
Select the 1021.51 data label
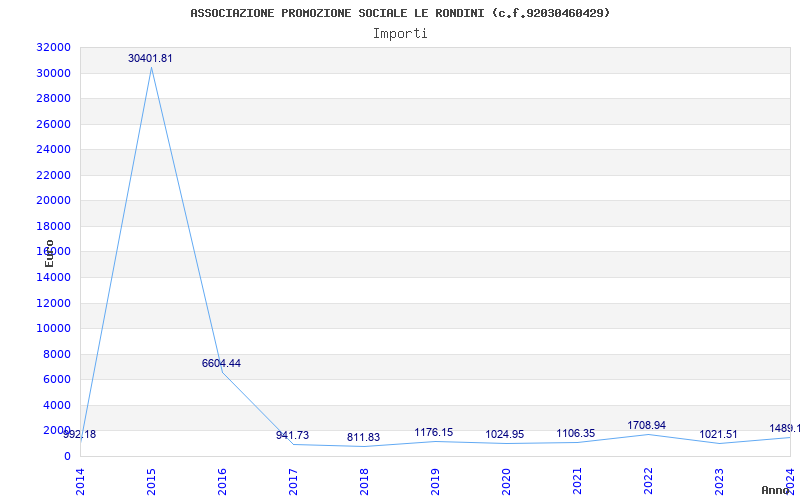[x=718, y=434]
